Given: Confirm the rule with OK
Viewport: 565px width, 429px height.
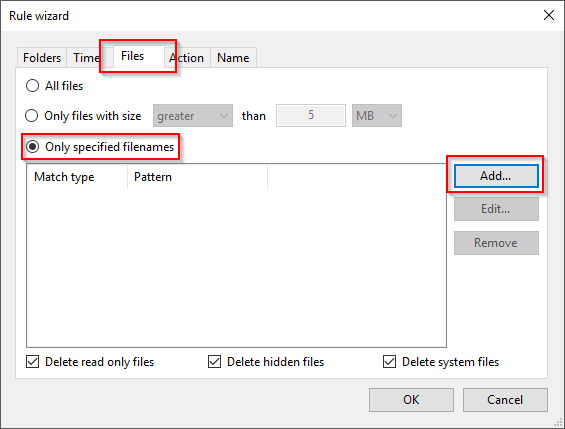Looking at the screenshot, I should click(411, 400).
